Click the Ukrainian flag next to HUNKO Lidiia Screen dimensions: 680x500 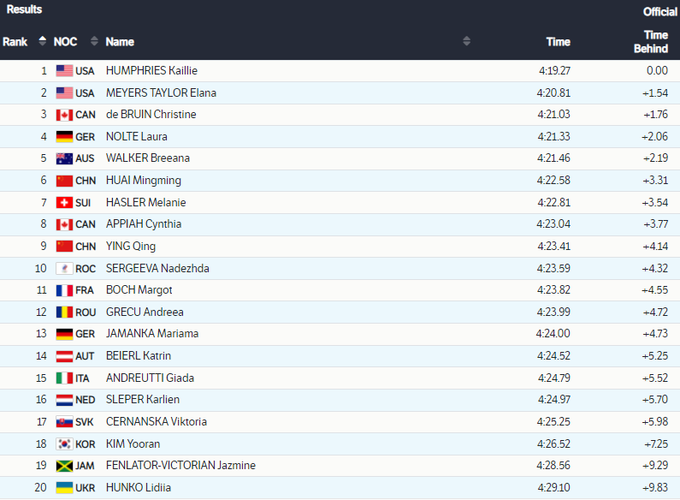coord(64,487)
